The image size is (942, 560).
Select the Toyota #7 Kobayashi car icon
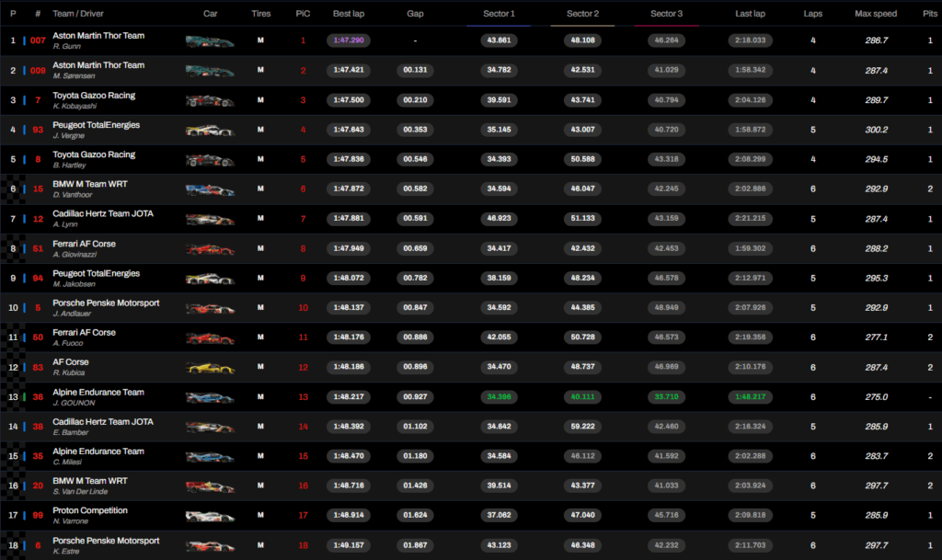point(210,100)
